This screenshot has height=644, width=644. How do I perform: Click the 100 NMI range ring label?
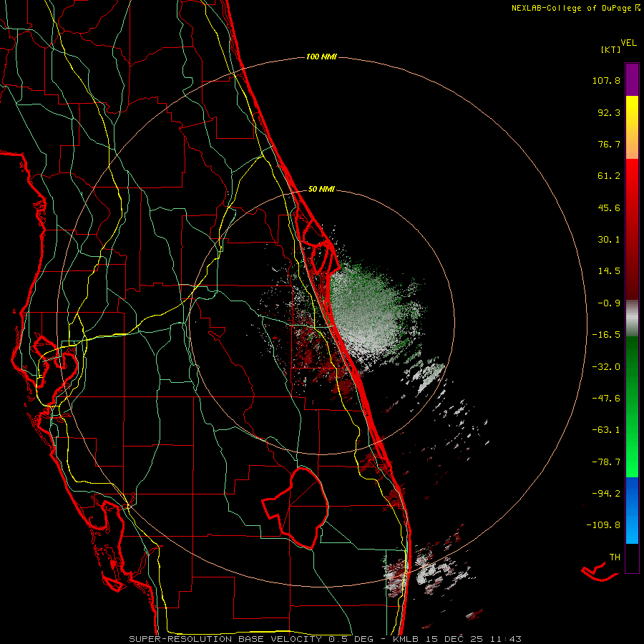pyautogui.click(x=321, y=57)
